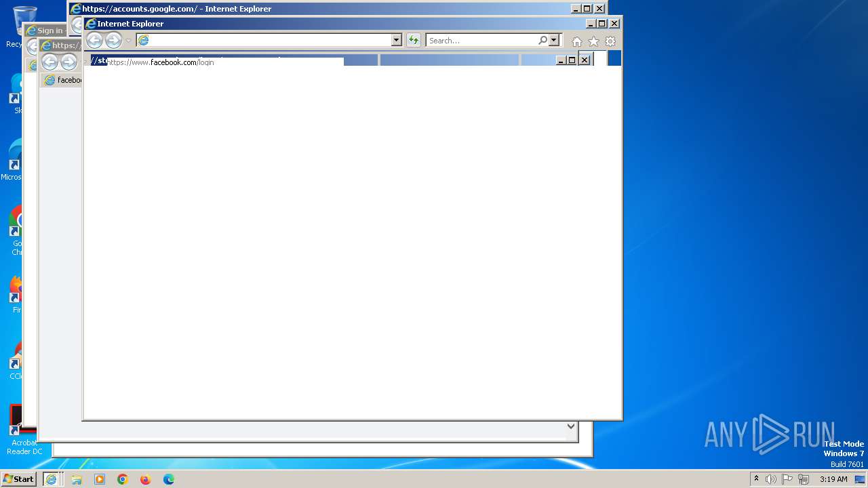Open File Explorer from taskbar

click(x=77, y=479)
